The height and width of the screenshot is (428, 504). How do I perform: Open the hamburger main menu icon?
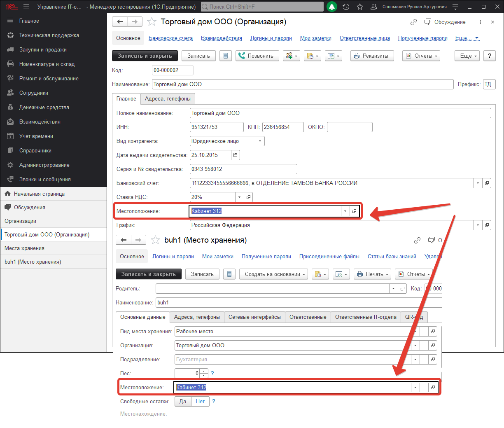click(x=26, y=7)
